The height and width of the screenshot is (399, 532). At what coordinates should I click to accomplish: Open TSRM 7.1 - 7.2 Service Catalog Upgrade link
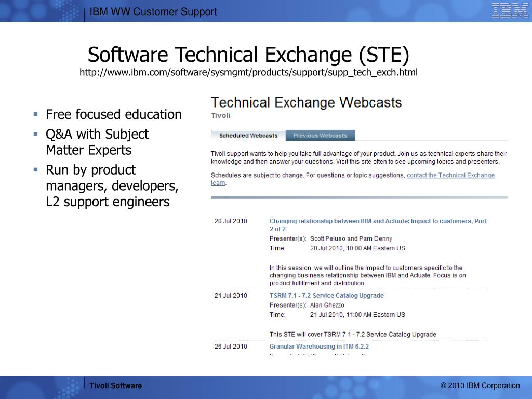(x=326, y=296)
